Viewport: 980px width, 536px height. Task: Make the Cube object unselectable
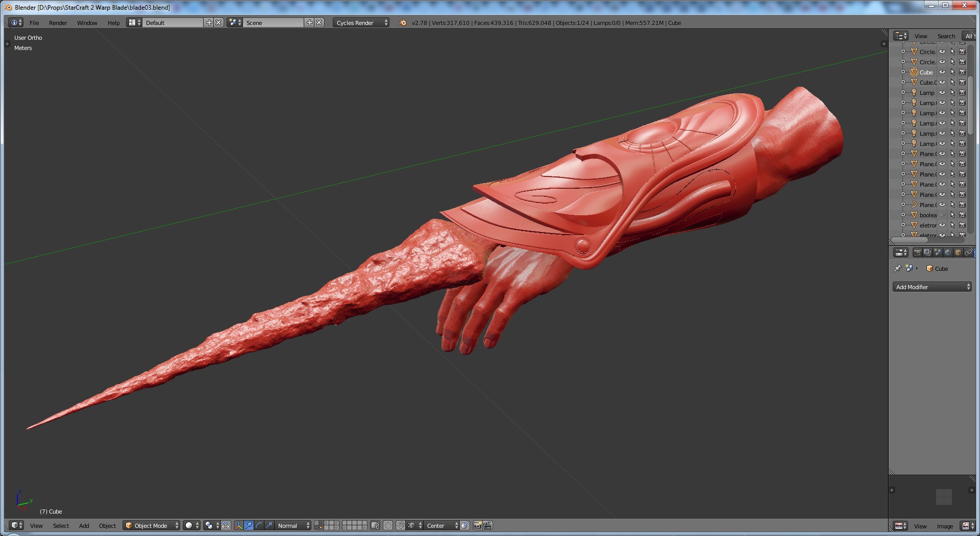pos(952,72)
